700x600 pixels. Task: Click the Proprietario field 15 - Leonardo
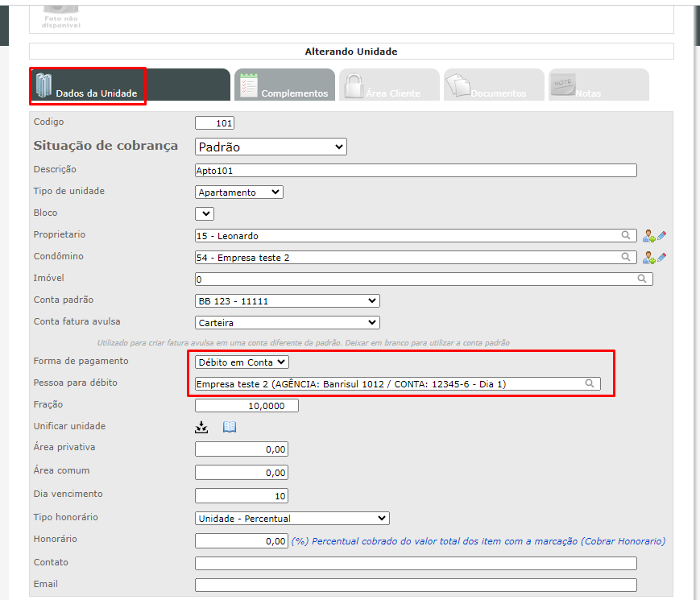point(416,236)
